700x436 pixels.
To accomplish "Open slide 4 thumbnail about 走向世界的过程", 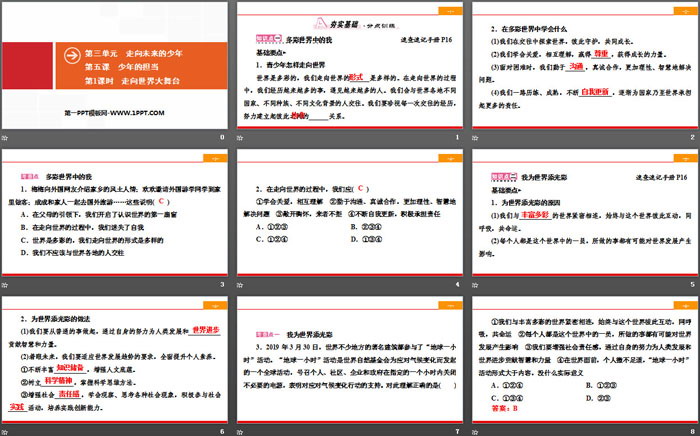I will pos(349,214).
